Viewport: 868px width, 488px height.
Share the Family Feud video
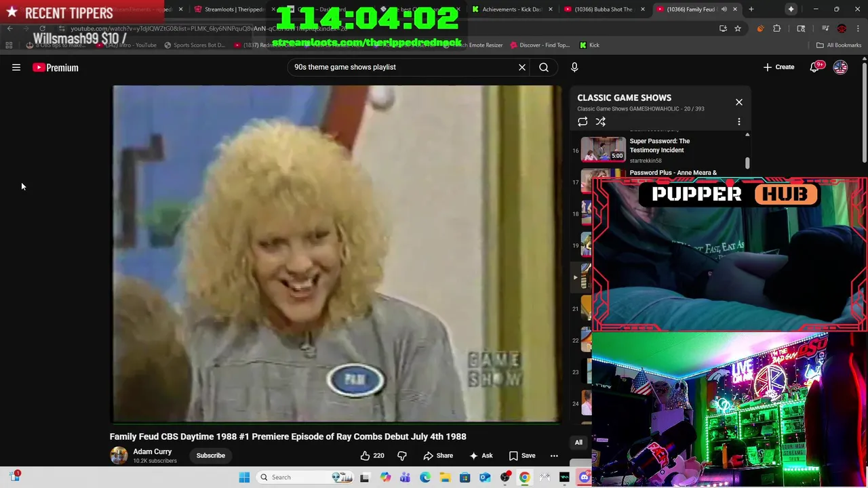point(438,455)
